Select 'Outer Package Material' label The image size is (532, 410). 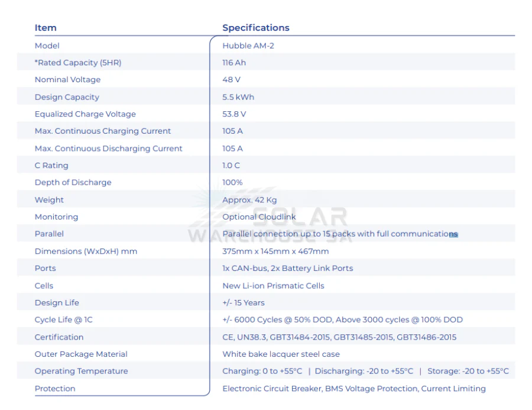click(x=81, y=354)
